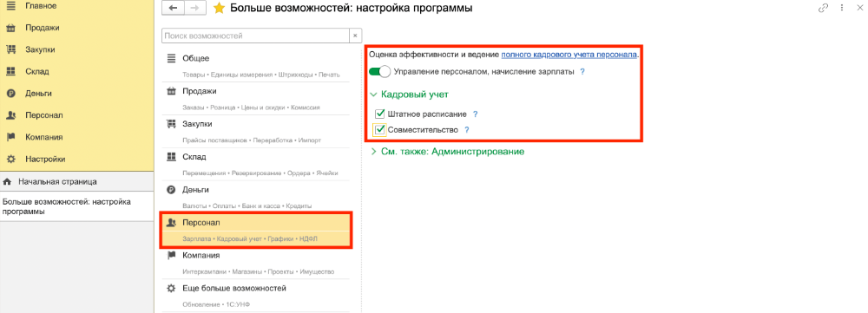Click 'Заказы • Розница • Цены и скидки • Комиссия' subtitle
This screenshot has width=868, height=313.
pos(252,108)
